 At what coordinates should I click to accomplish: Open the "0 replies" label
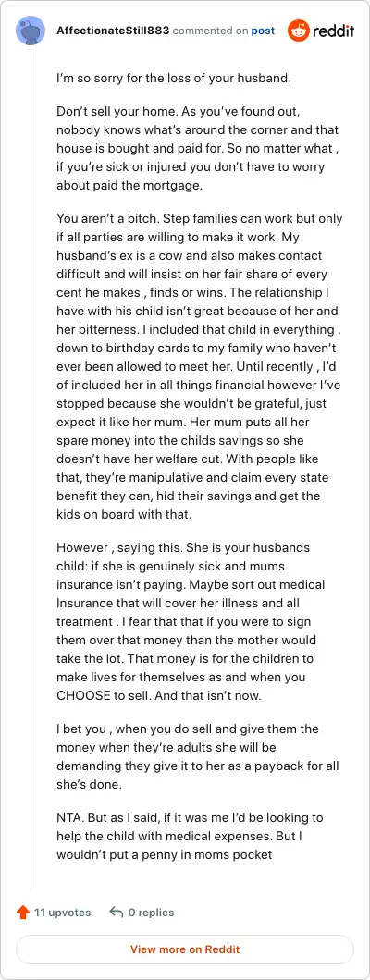pyautogui.click(x=152, y=913)
